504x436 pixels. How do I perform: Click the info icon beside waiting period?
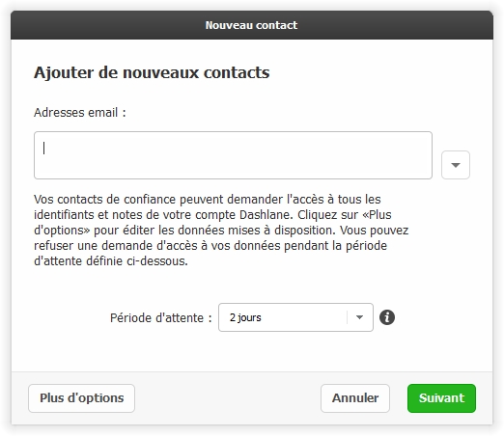click(387, 317)
